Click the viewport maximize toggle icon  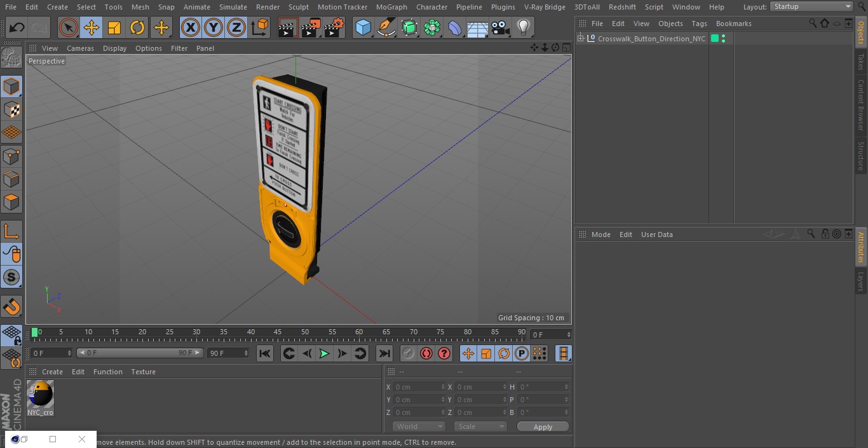point(566,48)
